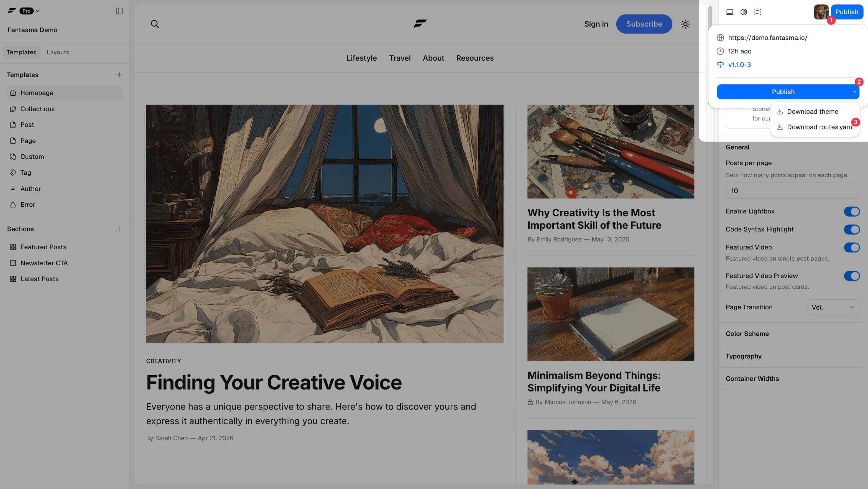
Task: Click the bed and book featured image
Action: pyautogui.click(x=325, y=224)
